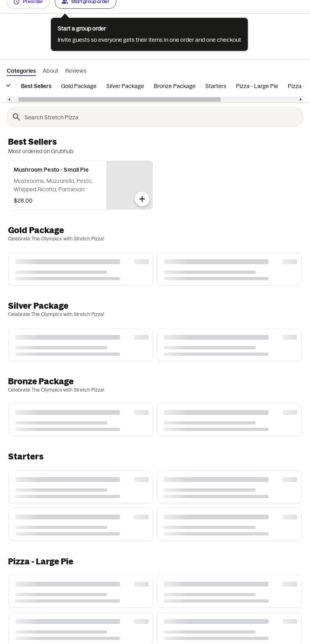
Task: Select the Categories tab
Action: pos(21,71)
